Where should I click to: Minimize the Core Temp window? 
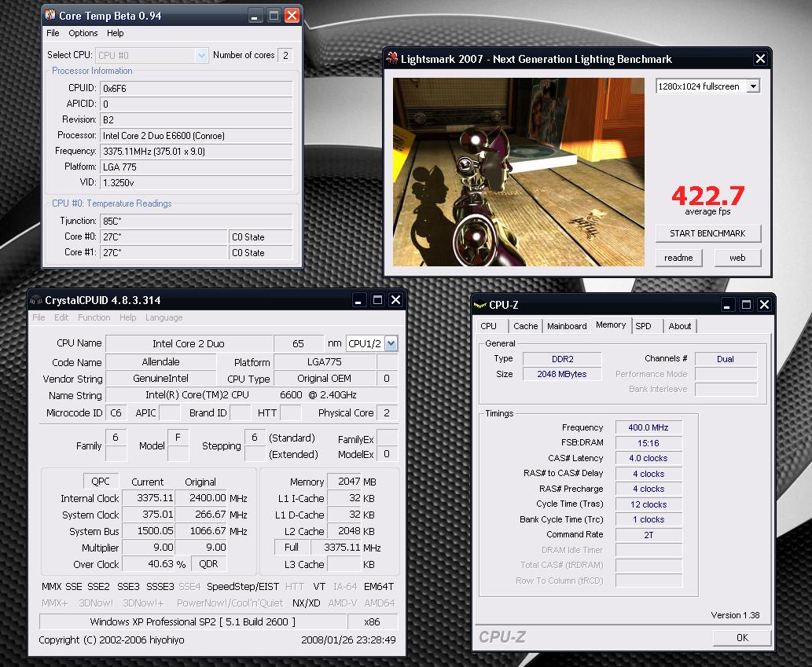coord(254,16)
